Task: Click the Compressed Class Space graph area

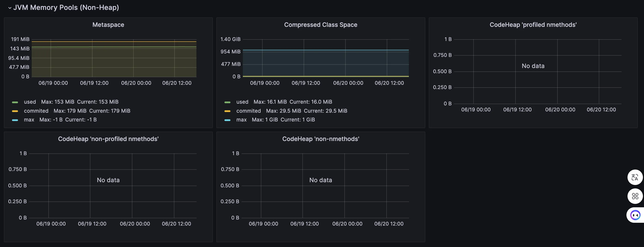Action: (326, 58)
